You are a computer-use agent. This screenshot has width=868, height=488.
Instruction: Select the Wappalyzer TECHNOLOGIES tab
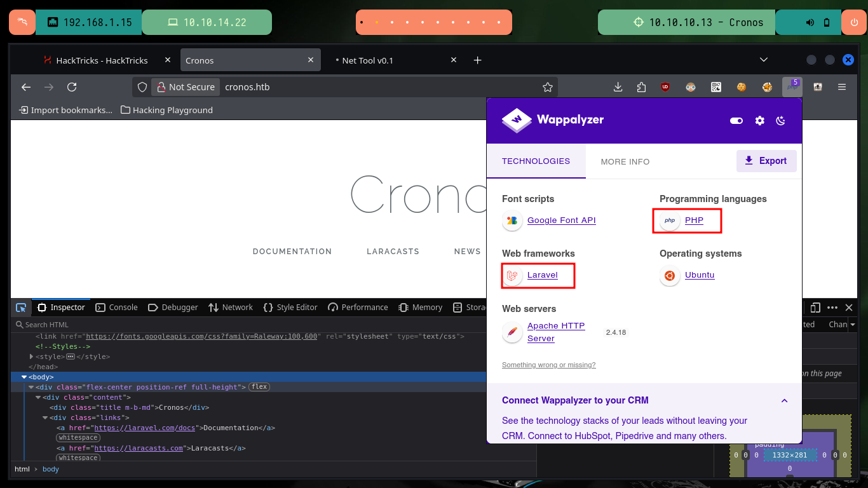(536, 161)
